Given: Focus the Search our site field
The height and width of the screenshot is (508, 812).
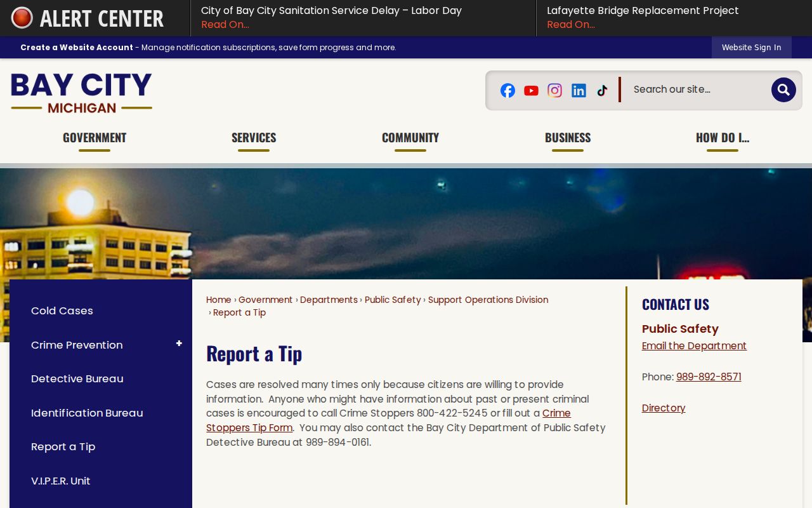Looking at the screenshot, I should point(698,90).
